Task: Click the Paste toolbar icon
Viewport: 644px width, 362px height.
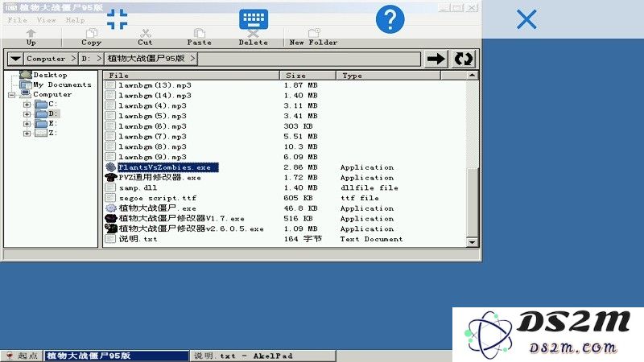Action: point(199,33)
